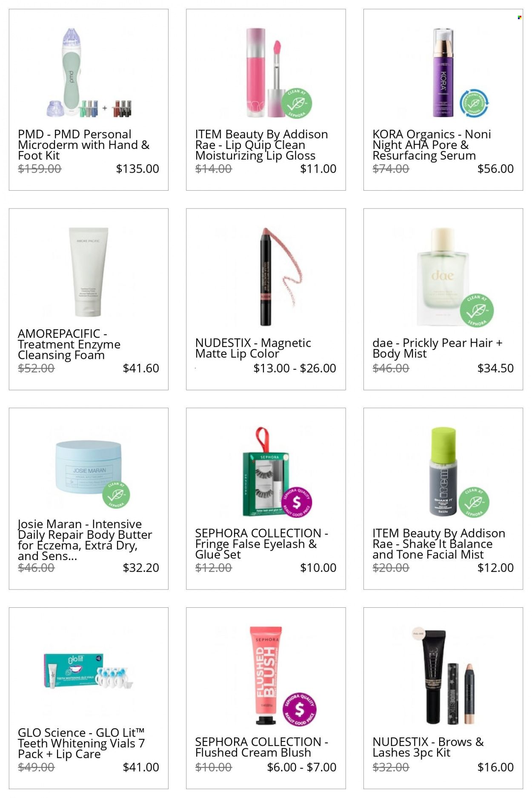Open dae Prickly Pear Hair + Body Mist link
The image size is (532, 798).
click(x=438, y=348)
